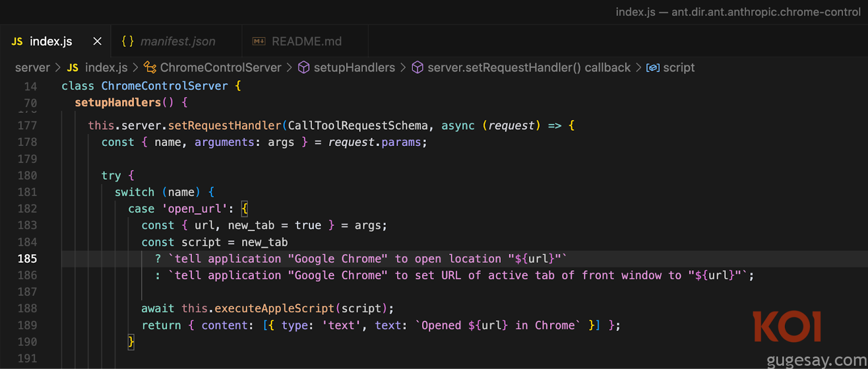Screen dimensions: 868x369
Task: Click the markdown icon on README.md tab
Action: coord(259,42)
